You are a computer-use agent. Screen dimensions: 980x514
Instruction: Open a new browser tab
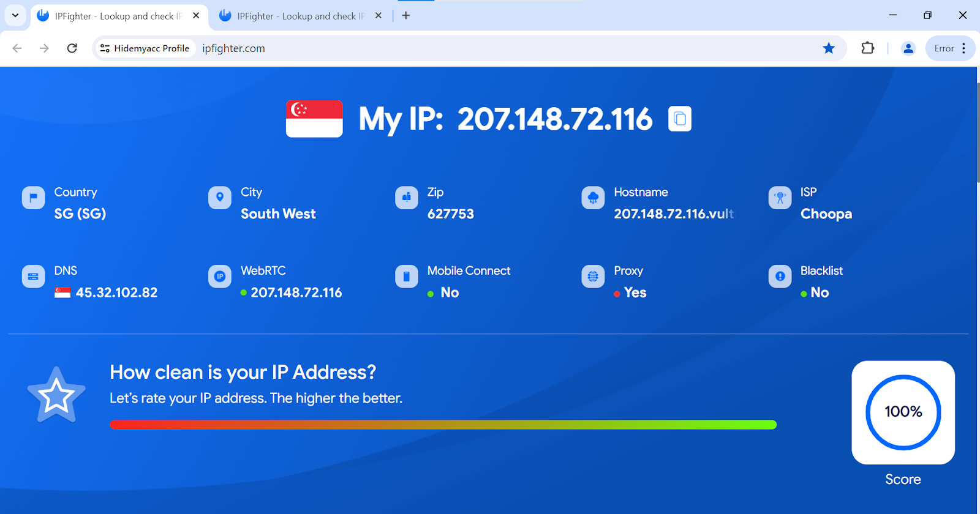point(406,16)
